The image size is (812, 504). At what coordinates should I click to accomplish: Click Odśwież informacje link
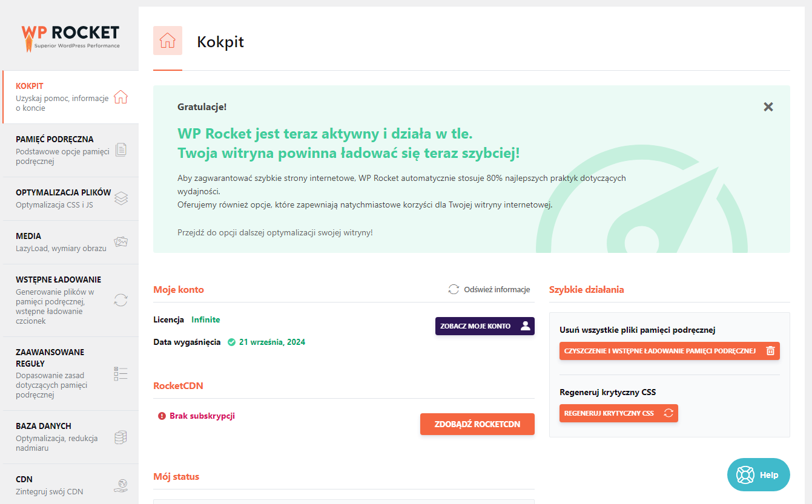(x=489, y=290)
